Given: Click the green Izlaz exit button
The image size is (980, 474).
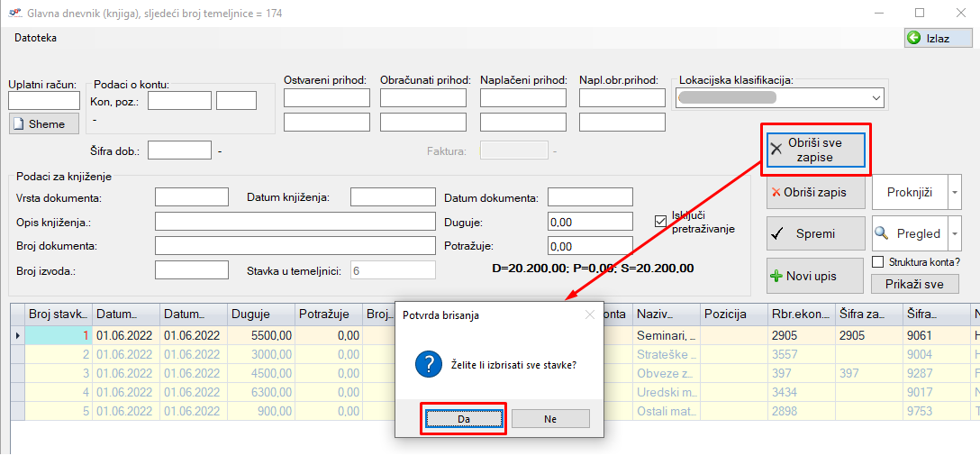Looking at the screenshot, I should tap(938, 38).
